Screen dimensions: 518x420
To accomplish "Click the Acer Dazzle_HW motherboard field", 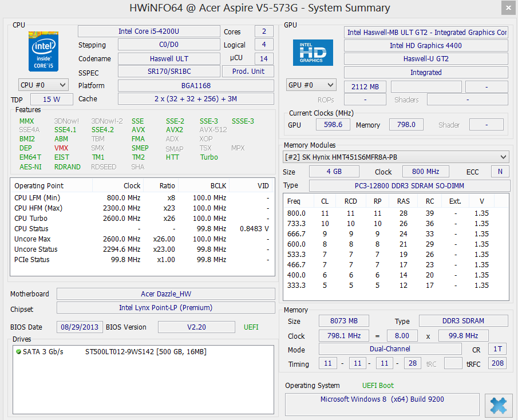I will tap(166, 294).
